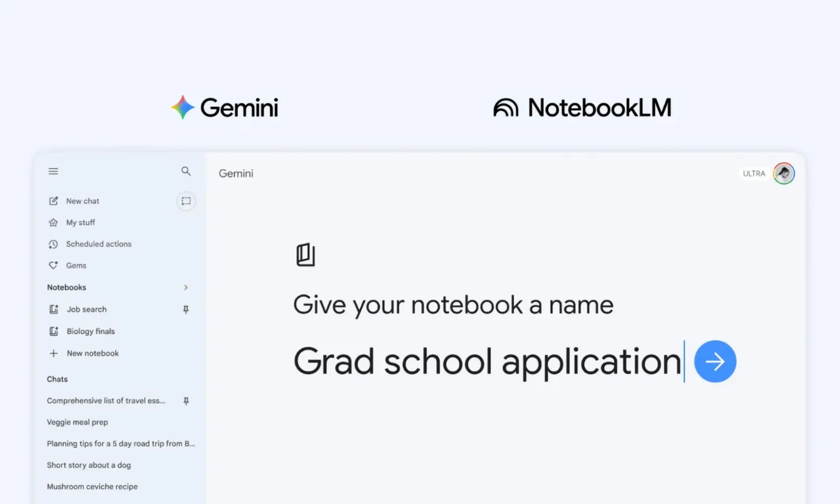Screen dimensions: 840x504
Task: Open the Veggie meal prep chat
Action: point(77,422)
